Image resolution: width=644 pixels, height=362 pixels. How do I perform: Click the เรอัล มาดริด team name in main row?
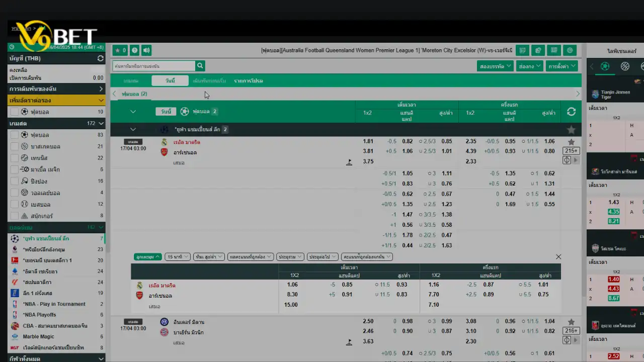(x=187, y=142)
